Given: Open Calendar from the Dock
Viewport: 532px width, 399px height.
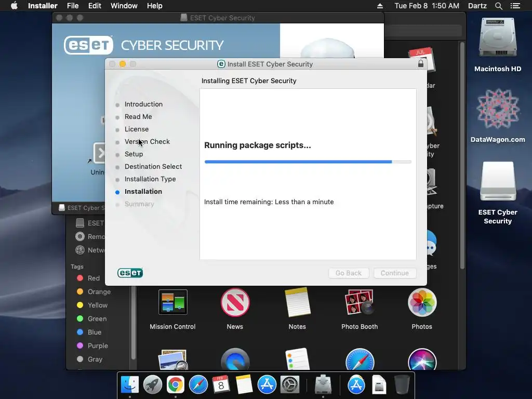Looking at the screenshot, I should click(221, 385).
